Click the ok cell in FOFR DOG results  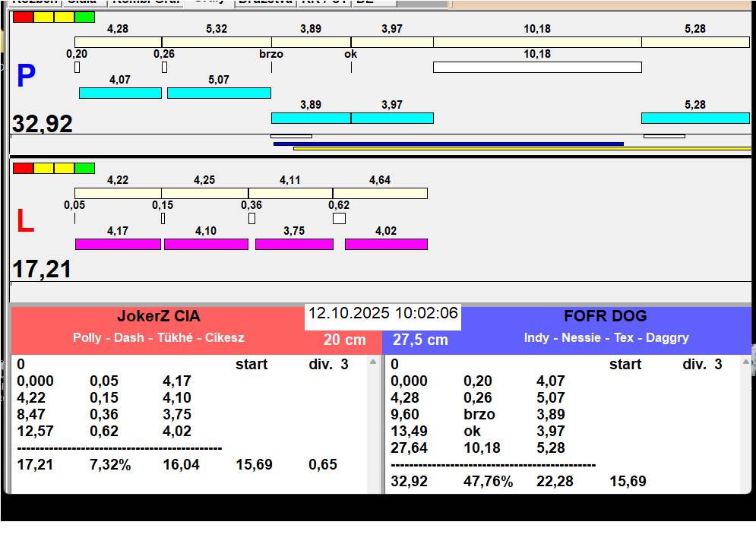pos(472,431)
